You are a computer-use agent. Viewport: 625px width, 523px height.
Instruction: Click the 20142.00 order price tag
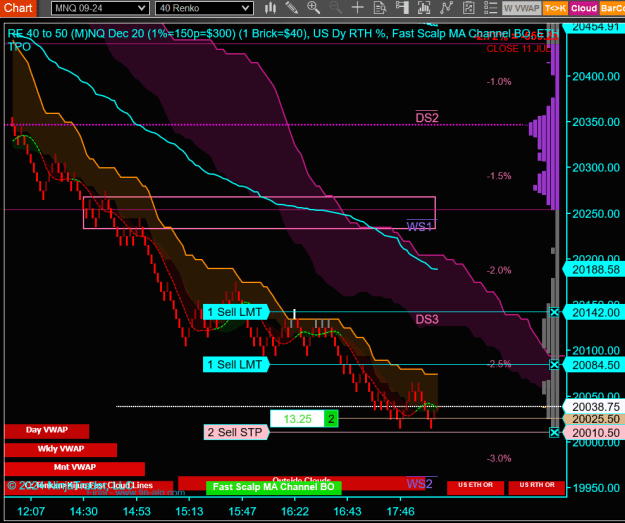tap(594, 313)
